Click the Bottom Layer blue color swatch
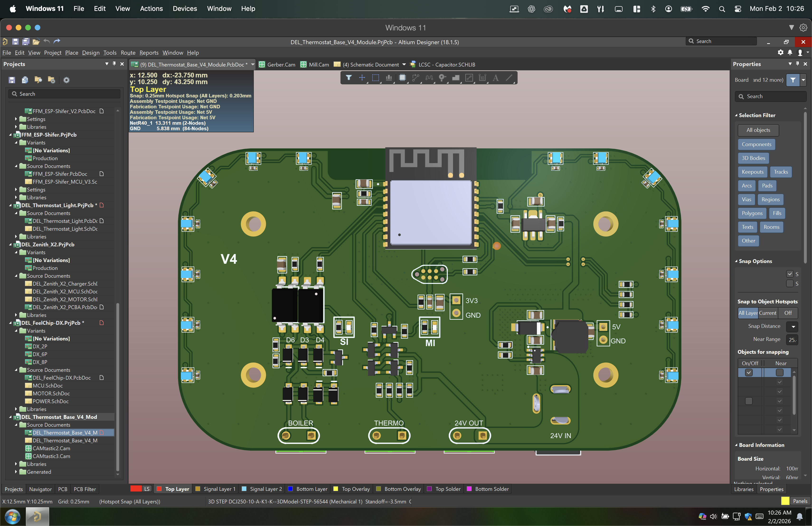Viewport: 812px width, 526px height. click(290, 489)
